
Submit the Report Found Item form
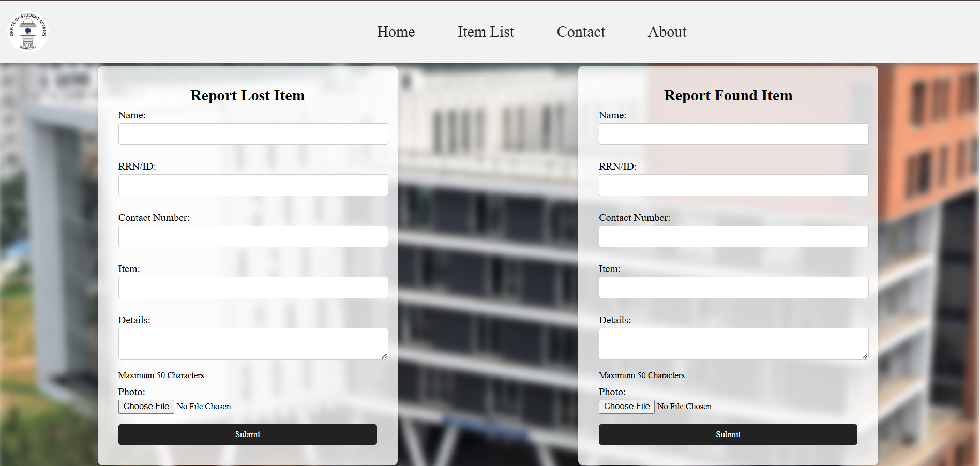[x=728, y=434]
